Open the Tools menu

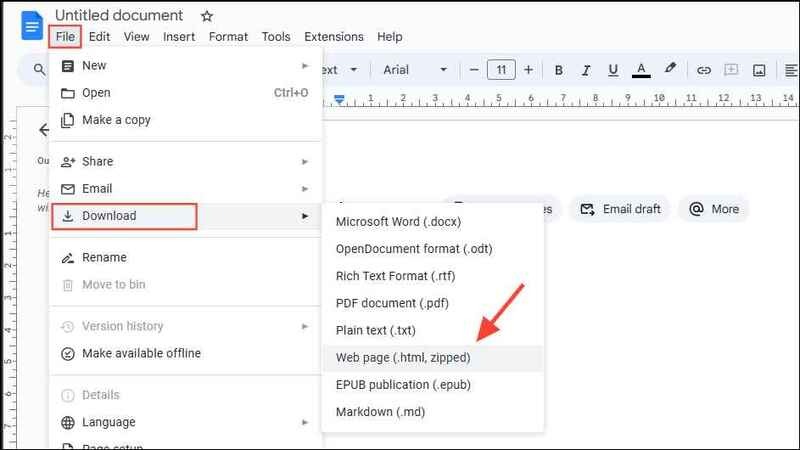276,37
